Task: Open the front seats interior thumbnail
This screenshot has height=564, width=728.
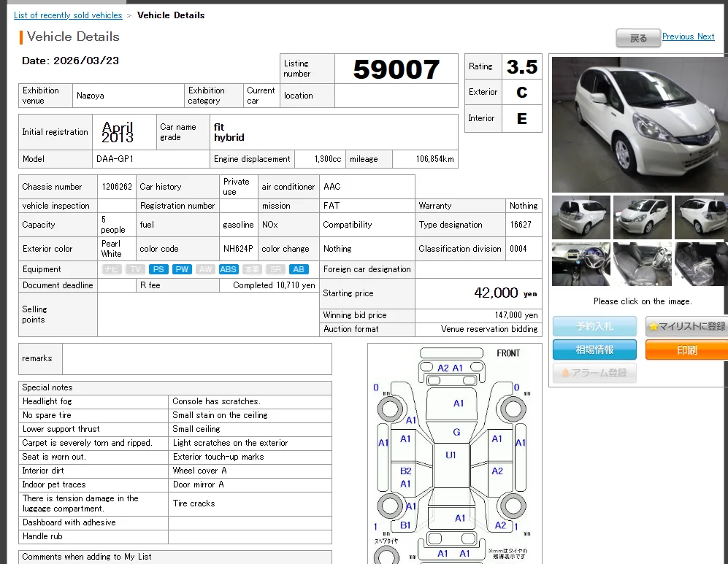Action: (x=642, y=264)
